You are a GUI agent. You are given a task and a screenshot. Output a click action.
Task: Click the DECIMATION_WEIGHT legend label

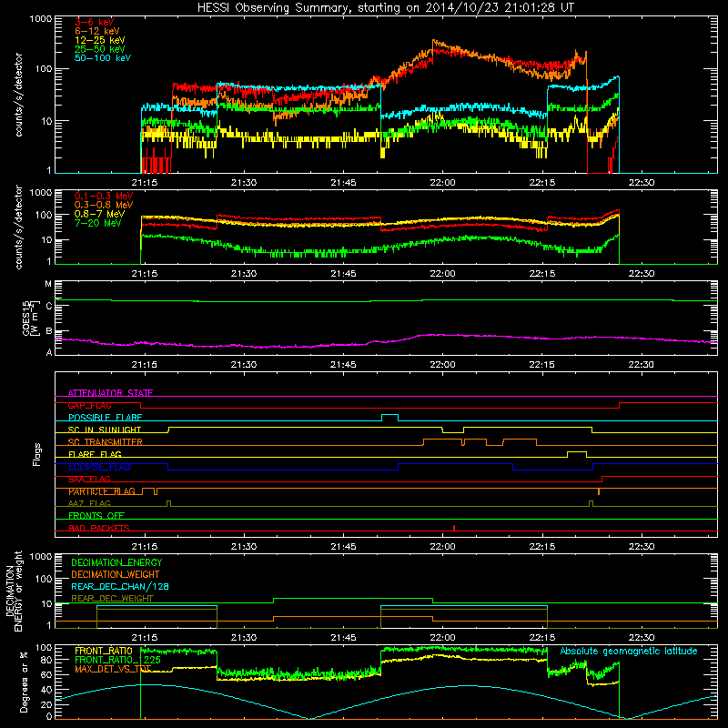coord(116,575)
